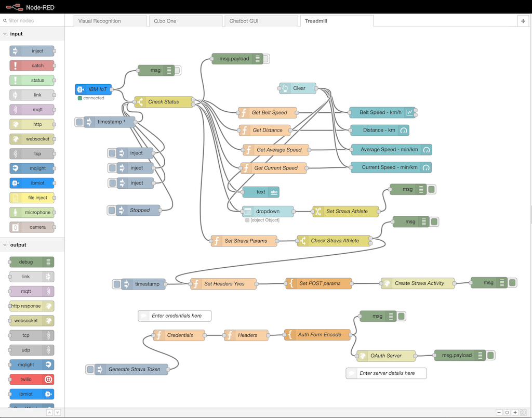Image resolution: width=532 pixels, height=418 pixels.
Task: Select the OAuth Server request node
Action: pyautogui.click(x=386, y=356)
